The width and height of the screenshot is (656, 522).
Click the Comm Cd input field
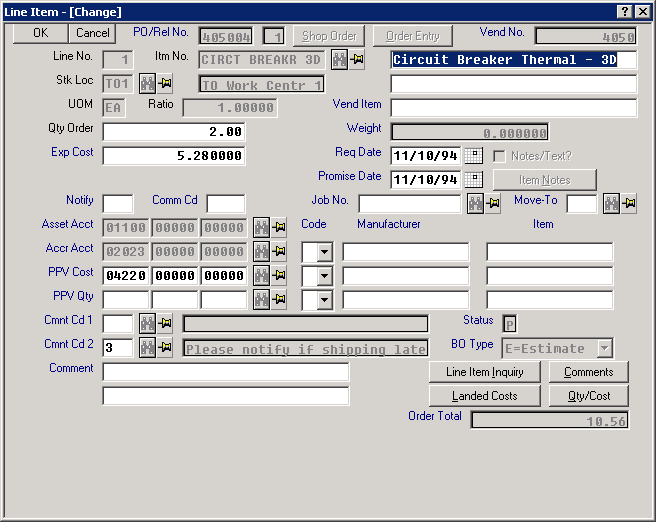tap(226, 204)
